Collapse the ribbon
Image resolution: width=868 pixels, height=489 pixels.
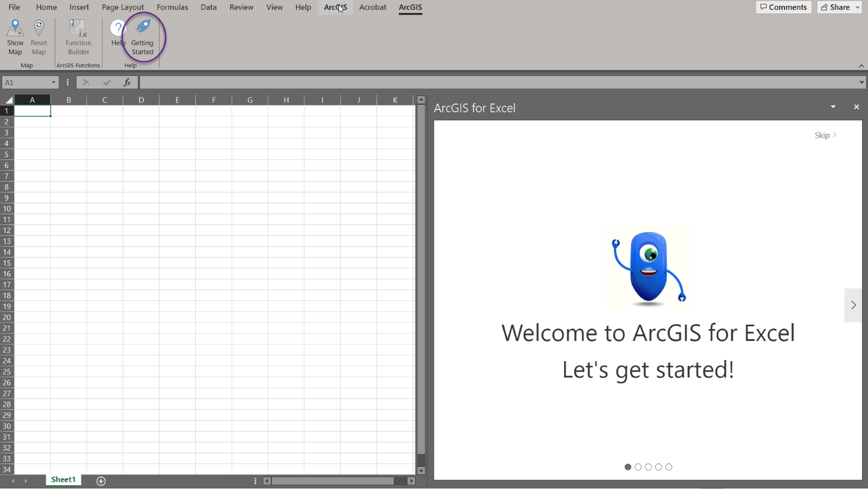[861, 66]
